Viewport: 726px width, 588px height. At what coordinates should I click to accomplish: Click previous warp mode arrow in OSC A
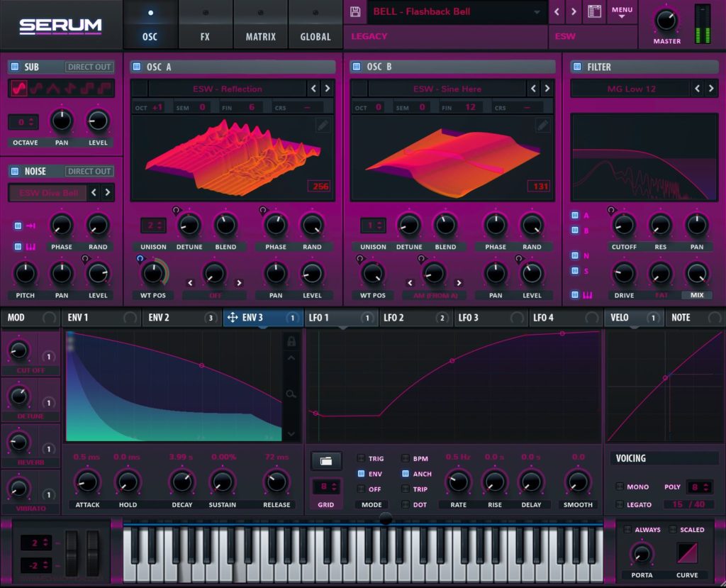[190, 282]
